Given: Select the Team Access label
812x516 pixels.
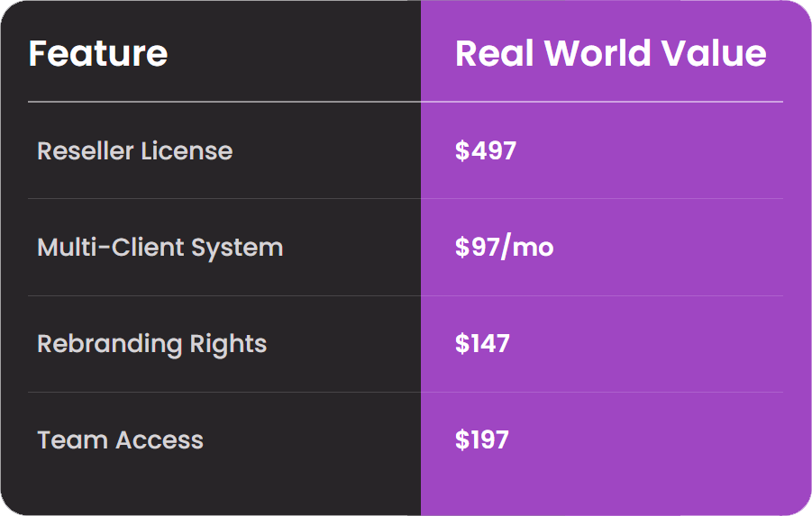Looking at the screenshot, I should point(120,440).
